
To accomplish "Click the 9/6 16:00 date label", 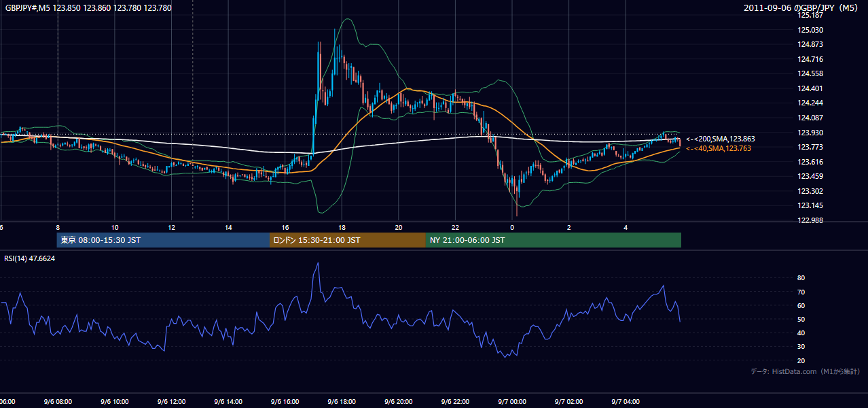I will pyautogui.click(x=285, y=402).
